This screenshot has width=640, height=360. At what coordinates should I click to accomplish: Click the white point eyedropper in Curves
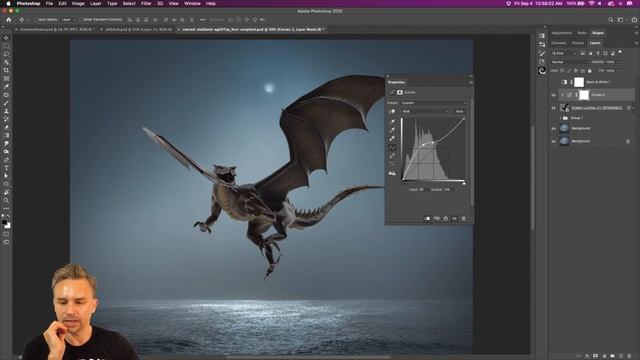(x=392, y=139)
